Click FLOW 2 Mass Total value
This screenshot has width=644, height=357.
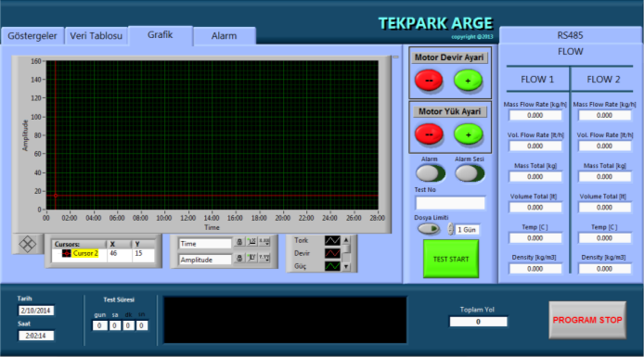[605, 177]
